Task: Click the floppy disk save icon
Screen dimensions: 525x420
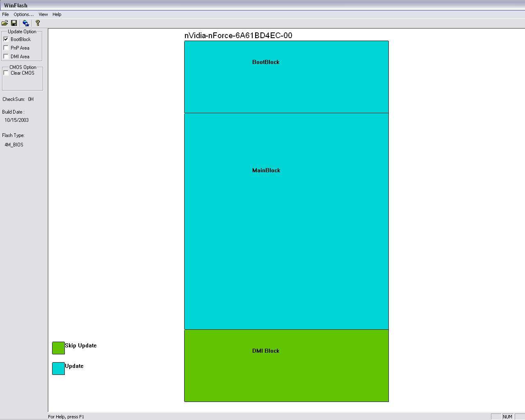Action: (14, 23)
